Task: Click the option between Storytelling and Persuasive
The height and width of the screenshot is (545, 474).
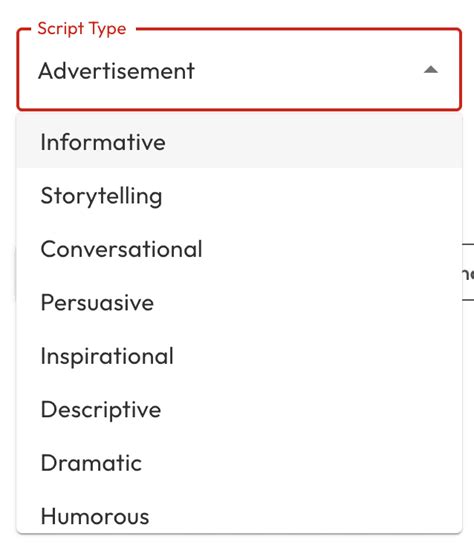Action: click(x=239, y=249)
